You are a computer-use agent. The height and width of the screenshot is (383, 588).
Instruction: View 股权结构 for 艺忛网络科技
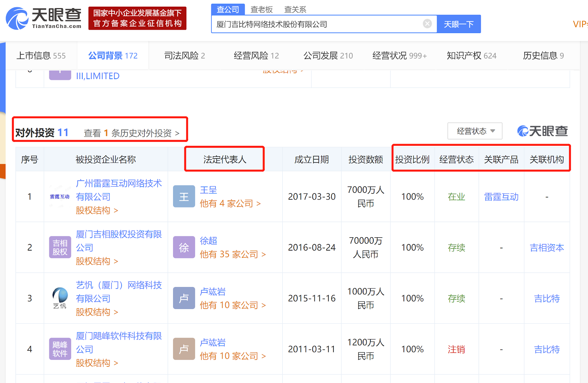97,312
